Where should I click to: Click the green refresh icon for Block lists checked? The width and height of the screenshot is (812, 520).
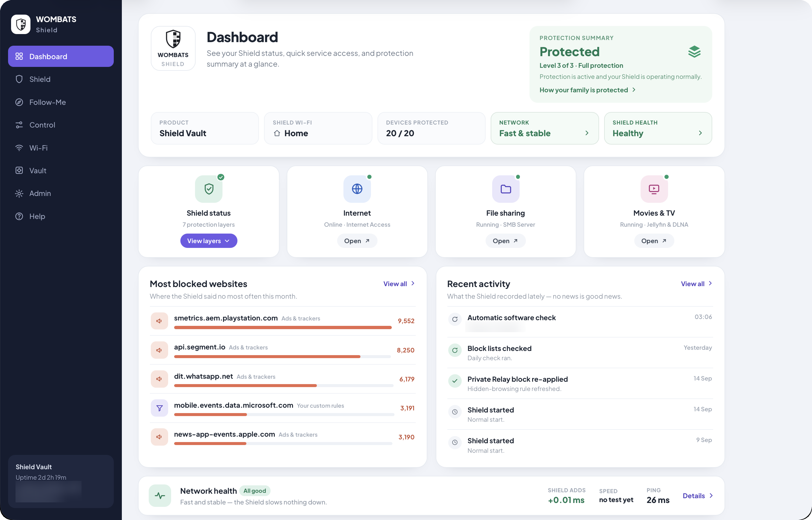tap(455, 350)
